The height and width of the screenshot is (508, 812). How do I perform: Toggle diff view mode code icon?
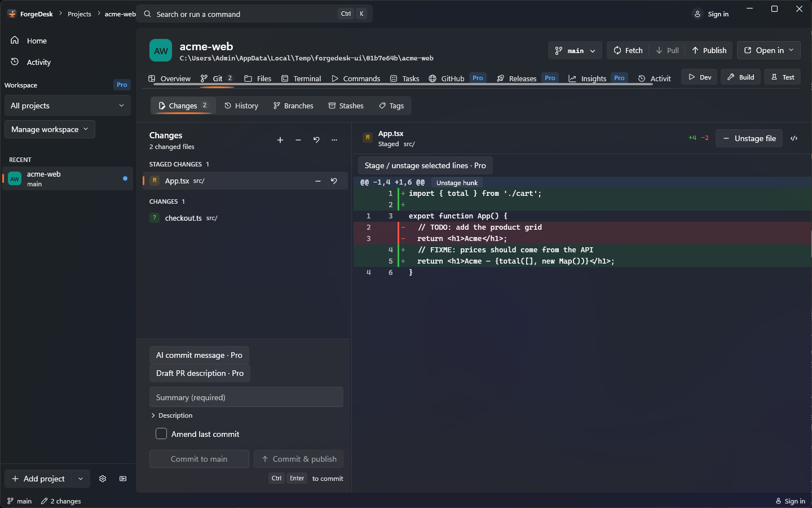pyautogui.click(x=794, y=138)
